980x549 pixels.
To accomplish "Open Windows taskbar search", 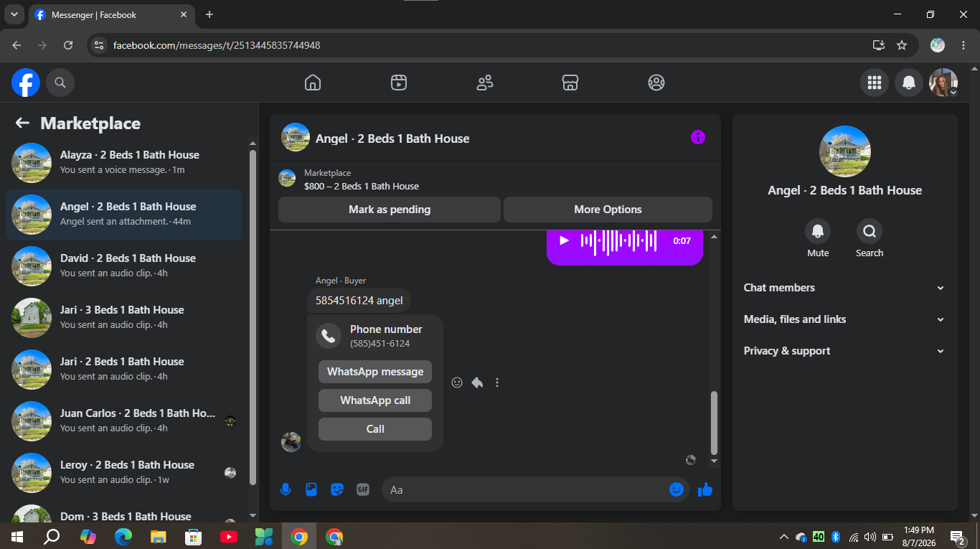I will (52, 536).
